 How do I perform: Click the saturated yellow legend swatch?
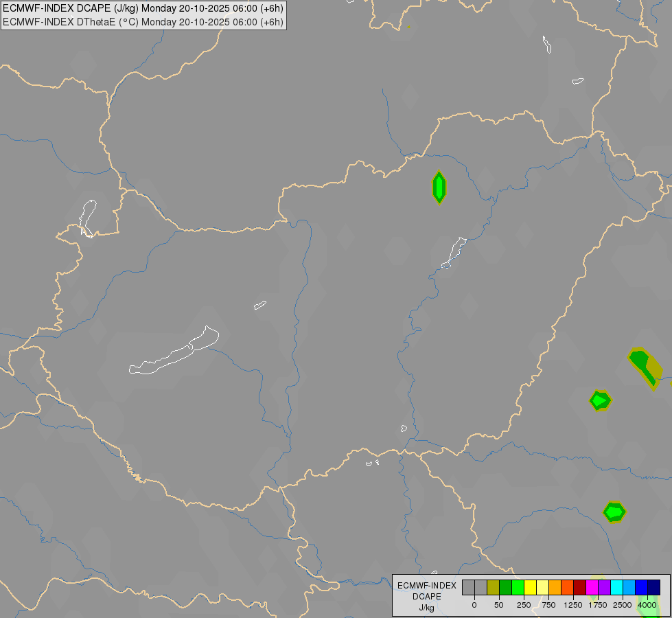[x=531, y=587]
